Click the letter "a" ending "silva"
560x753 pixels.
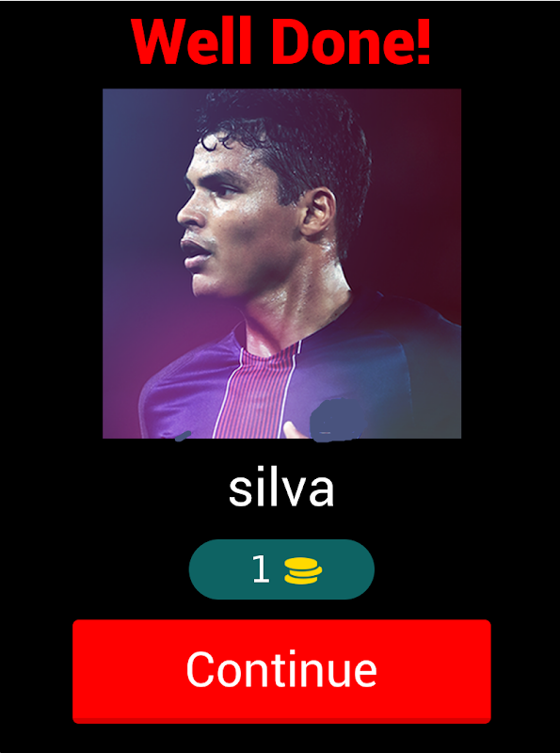[x=323, y=493]
